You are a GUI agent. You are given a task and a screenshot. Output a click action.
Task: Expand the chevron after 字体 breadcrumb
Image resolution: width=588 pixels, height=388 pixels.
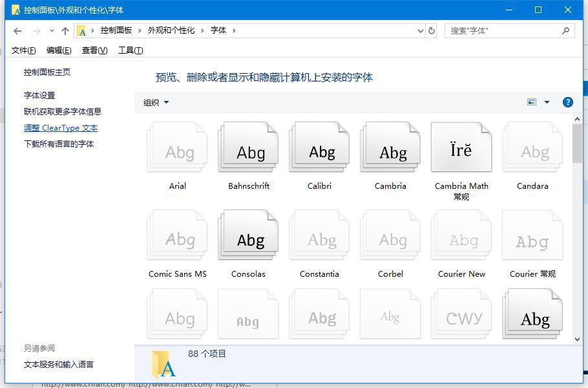(234, 31)
